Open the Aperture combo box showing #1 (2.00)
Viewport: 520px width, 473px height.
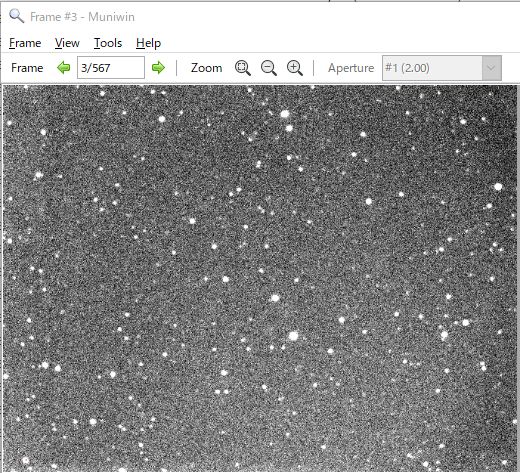pos(442,68)
